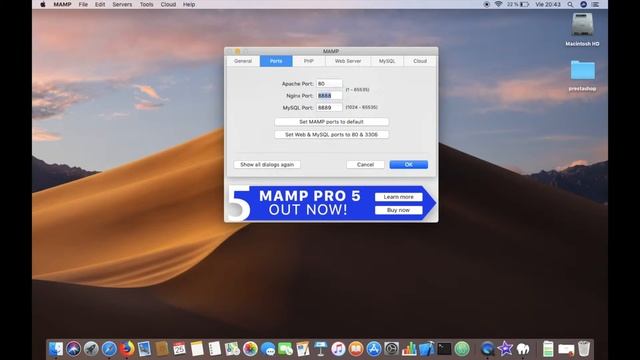Open Notes app in the Dock
Image resolution: width=640 pixels, height=360 pixels.
(197, 349)
